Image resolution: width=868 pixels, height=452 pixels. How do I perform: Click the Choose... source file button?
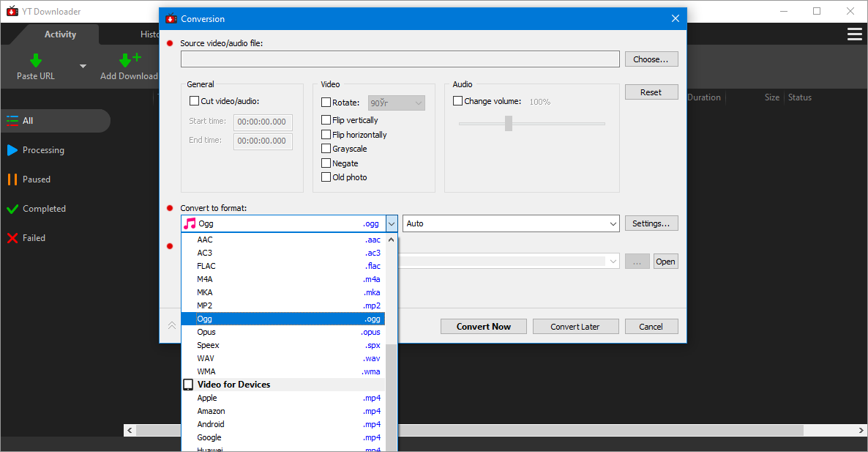651,59
